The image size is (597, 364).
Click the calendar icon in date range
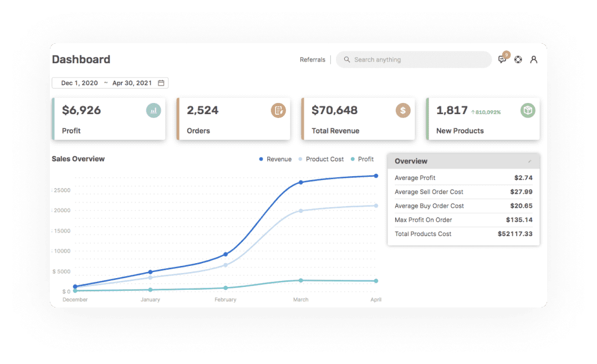coord(161,83)
